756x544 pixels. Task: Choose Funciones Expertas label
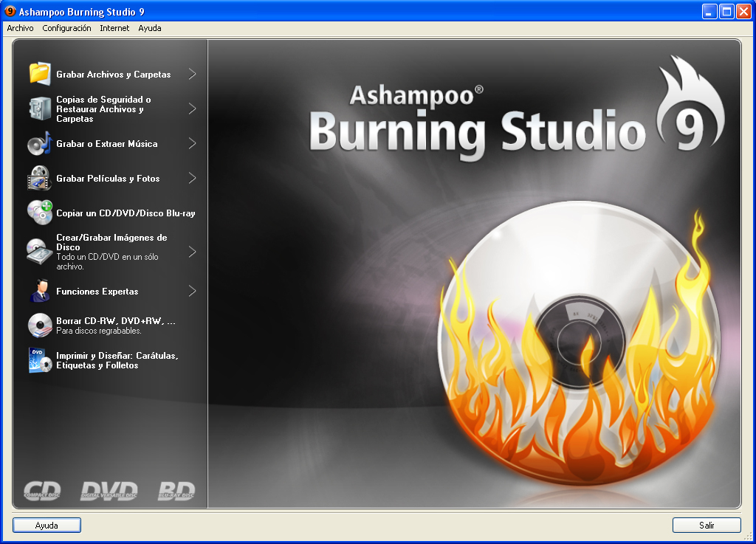pos(97,292)
